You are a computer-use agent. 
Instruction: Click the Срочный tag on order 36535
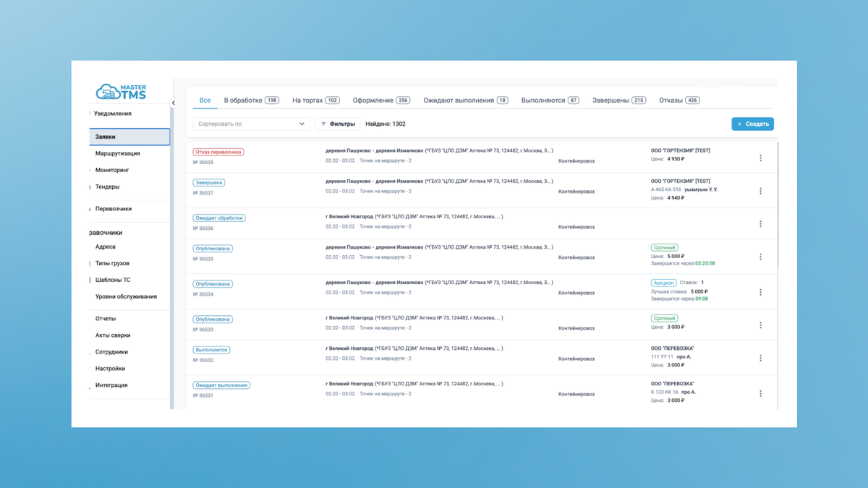[664, 248]
